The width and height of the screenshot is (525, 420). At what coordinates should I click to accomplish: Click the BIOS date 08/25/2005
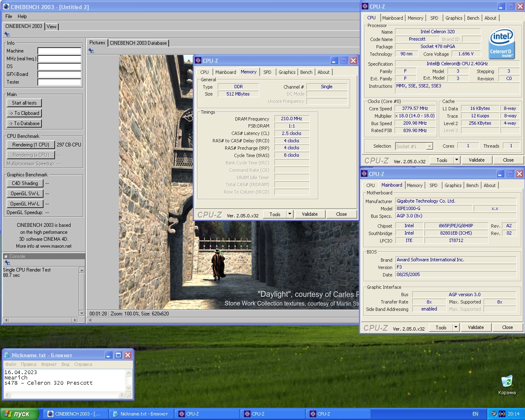[456, 275]
